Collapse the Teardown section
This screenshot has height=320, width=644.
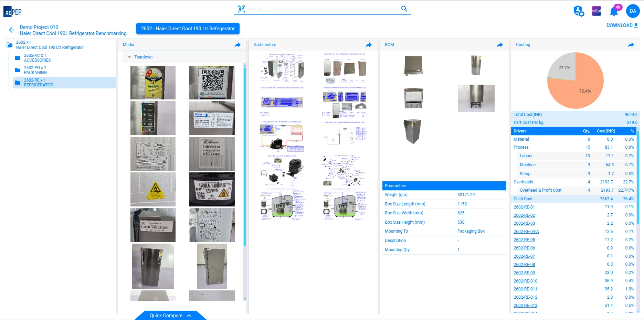coord(130,57)
